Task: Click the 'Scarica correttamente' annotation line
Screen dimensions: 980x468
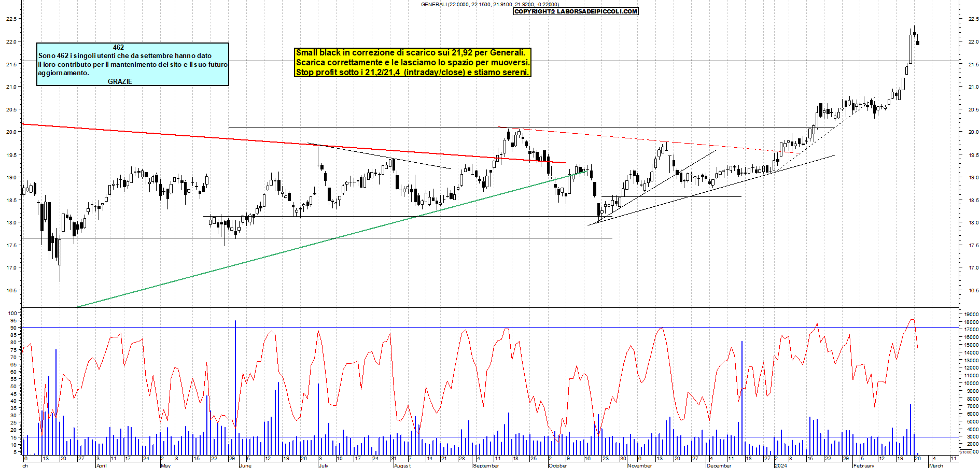Action: [x=413, y=62]
